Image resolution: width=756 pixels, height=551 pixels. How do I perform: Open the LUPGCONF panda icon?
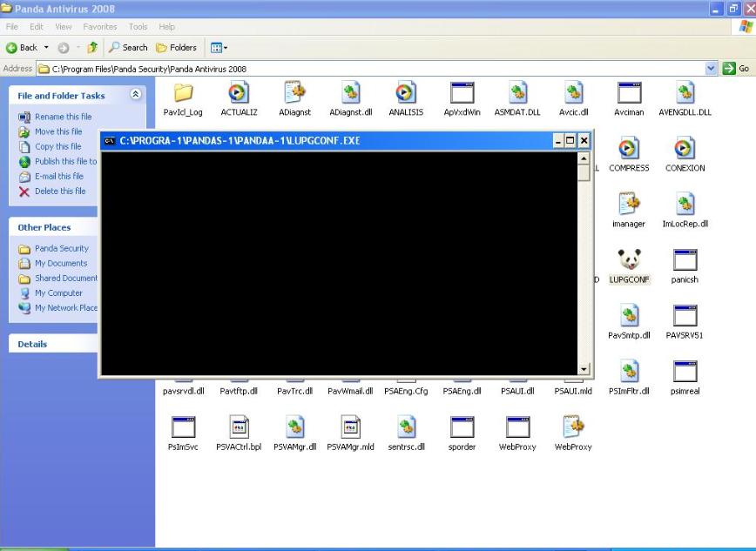click(x=629, y=260)
